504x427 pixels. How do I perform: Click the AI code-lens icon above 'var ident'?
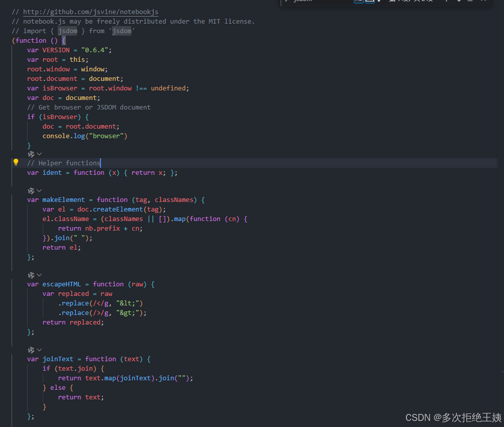pyautogui.click(x=31, y=154)
